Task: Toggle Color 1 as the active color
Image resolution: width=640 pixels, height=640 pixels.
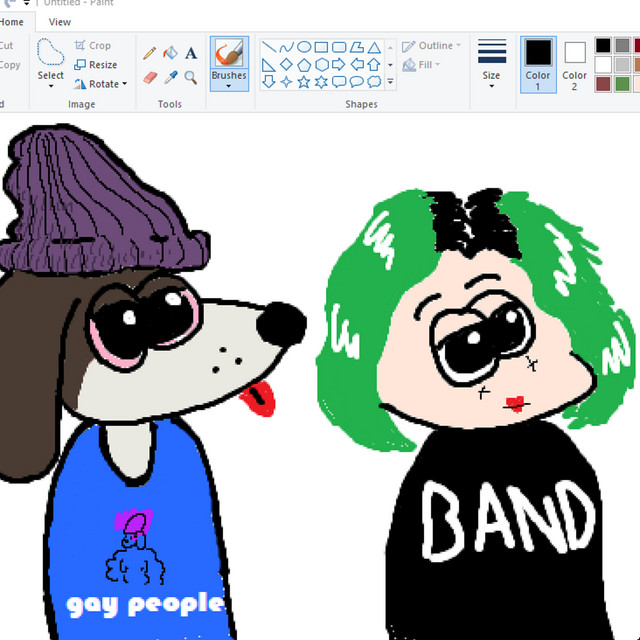Action: [538, 64]
